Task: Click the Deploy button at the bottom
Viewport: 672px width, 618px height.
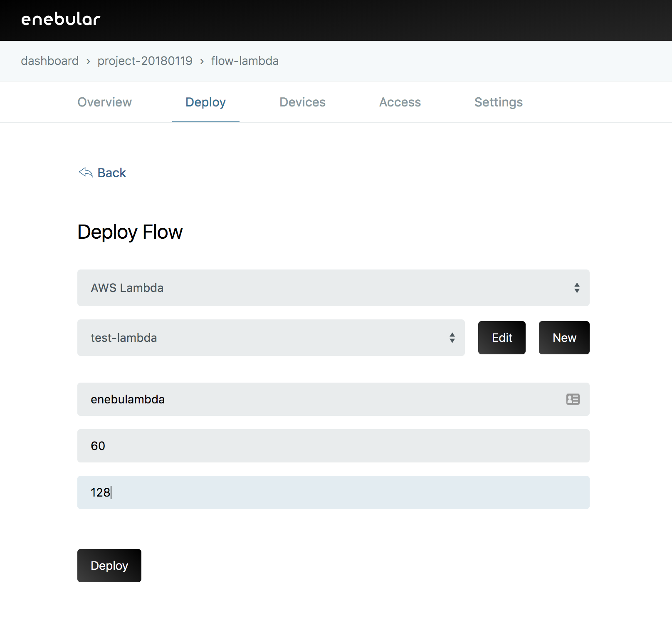Action: pos(109,565)
